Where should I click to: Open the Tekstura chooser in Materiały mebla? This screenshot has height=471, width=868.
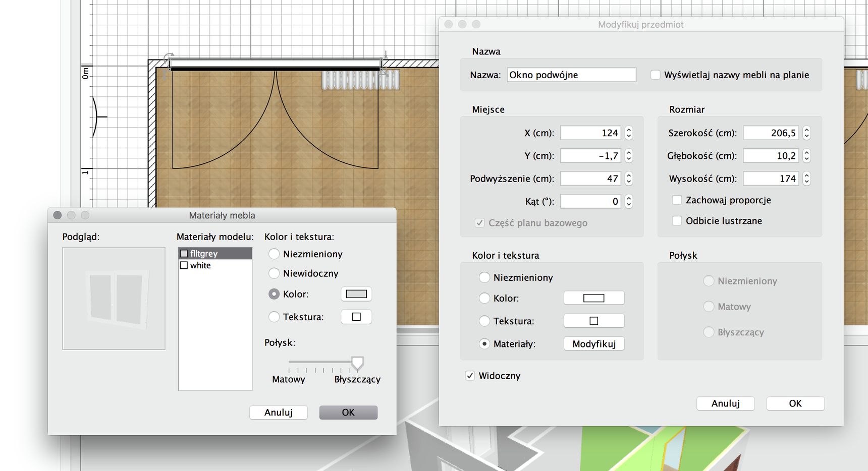click(356, 317)
